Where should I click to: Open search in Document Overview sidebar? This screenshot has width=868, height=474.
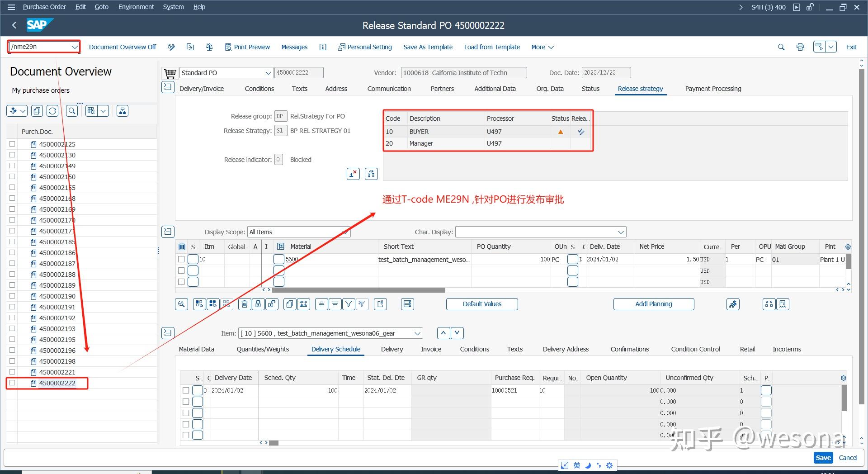point(71,110)
